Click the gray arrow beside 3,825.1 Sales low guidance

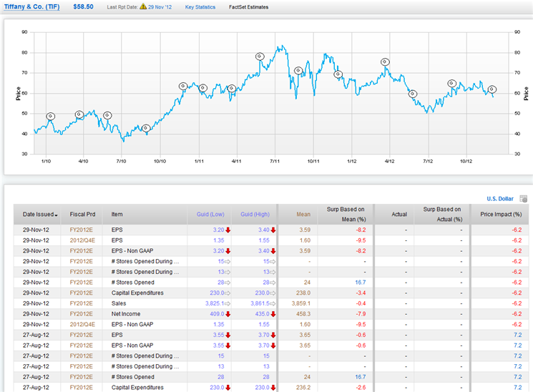[x=228, y=303]
